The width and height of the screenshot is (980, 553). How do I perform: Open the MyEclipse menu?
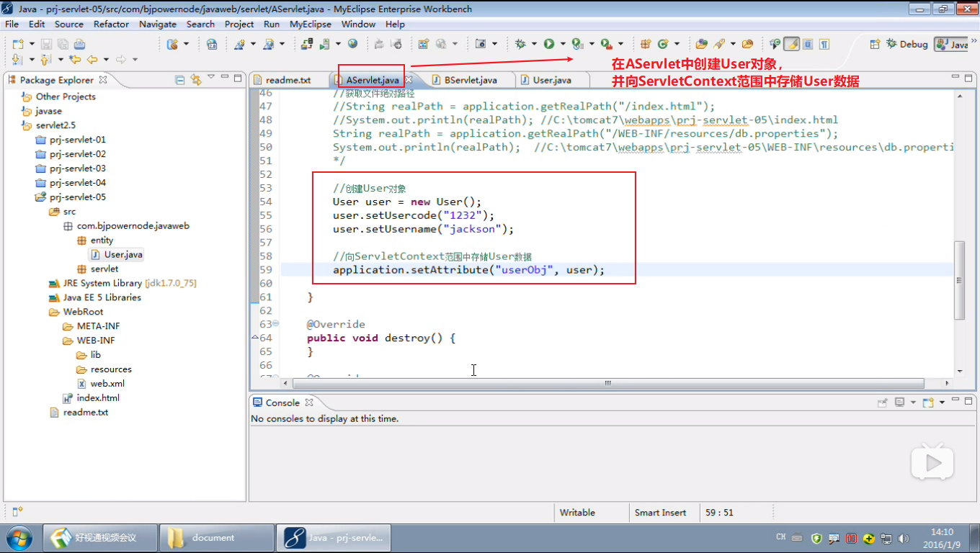tap(311, 24)
